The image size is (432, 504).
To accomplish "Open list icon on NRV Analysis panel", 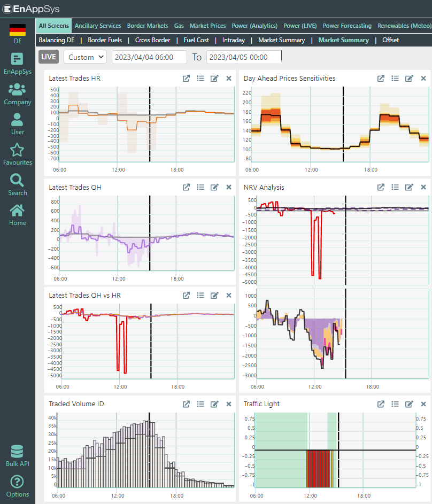I will point(395,187).
